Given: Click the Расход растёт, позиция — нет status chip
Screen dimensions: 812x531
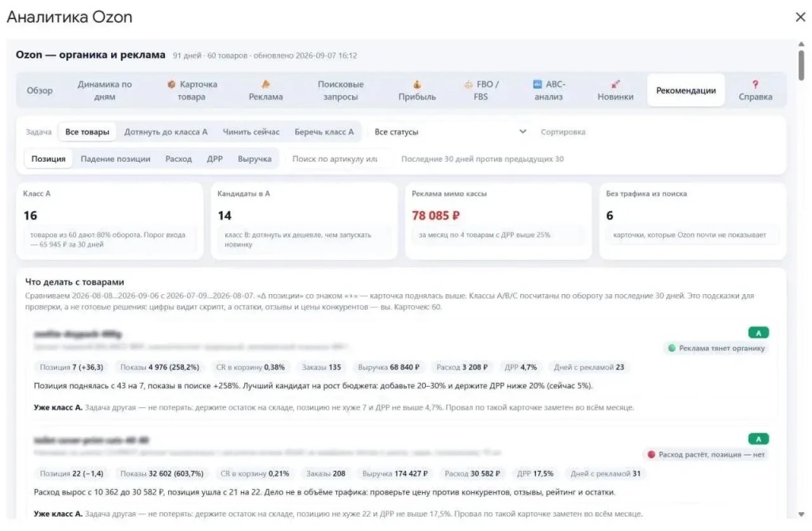Looking at the screenshot, I should point(706,454).
